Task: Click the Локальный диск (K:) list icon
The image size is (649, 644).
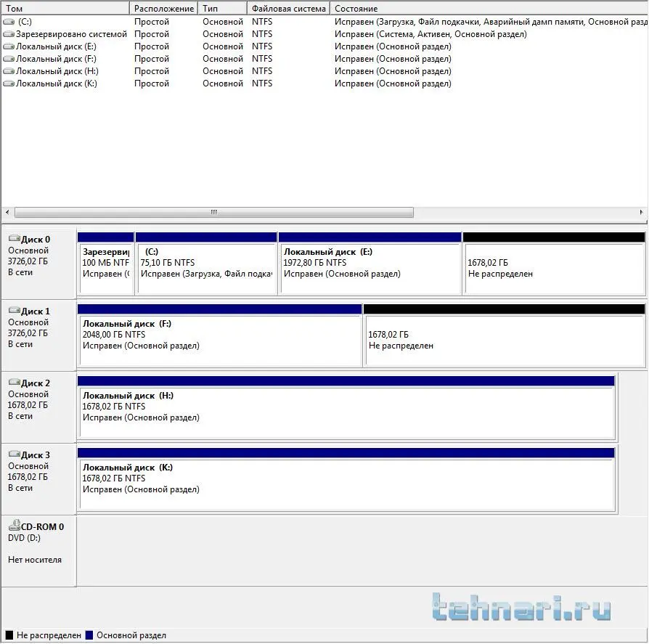Action: coord(8,83)
